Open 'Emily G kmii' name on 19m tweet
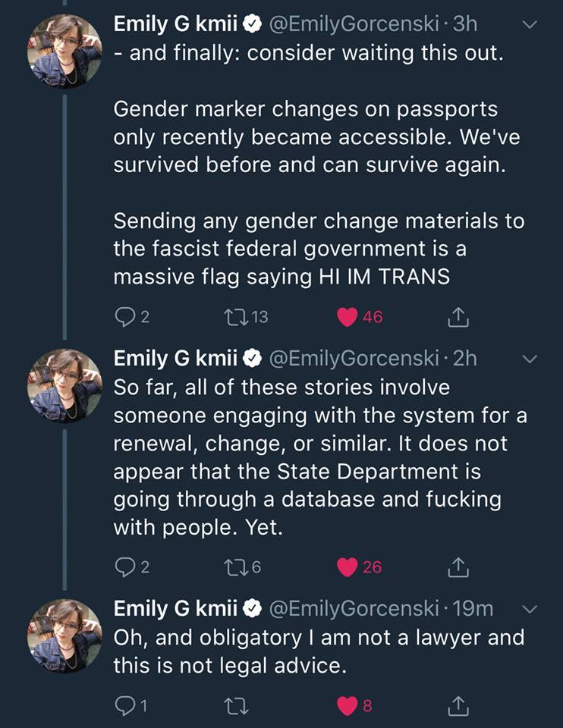563x728 pixels. point(176,608)
